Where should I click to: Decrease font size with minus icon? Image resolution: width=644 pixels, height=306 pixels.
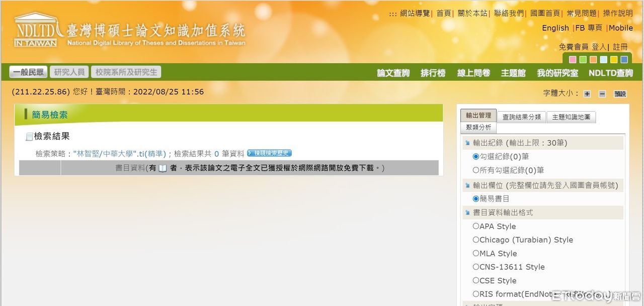click(x=602, y=94)
